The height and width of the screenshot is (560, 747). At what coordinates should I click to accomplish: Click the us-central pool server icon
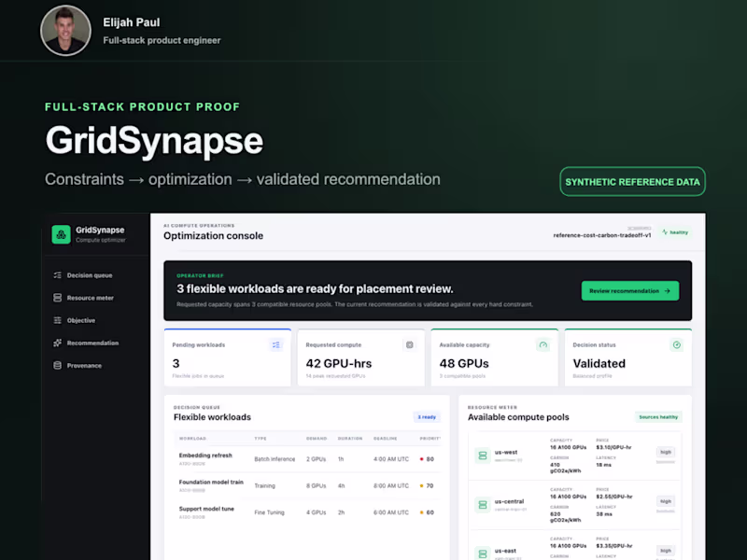(483, 505)
